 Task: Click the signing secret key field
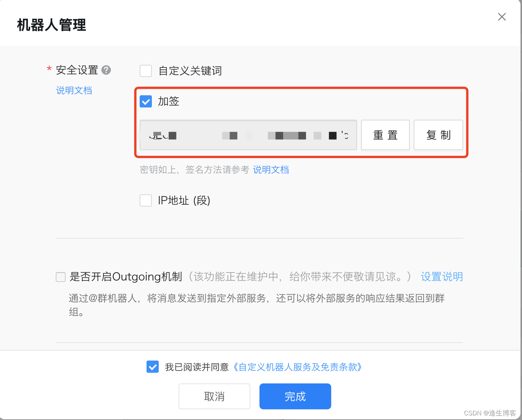tap(248, 135)
